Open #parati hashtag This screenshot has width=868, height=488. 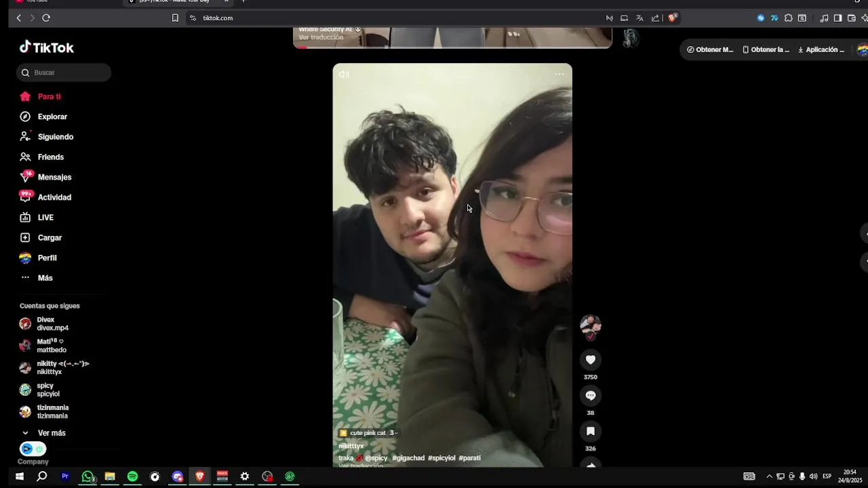470,458
